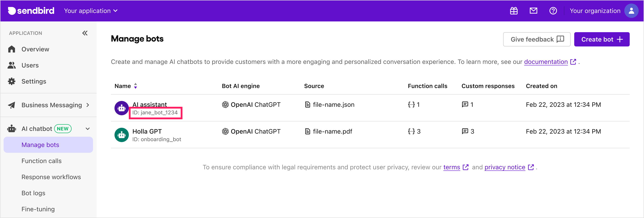The height and width of the screenshot is (218, 644).
Task: Open Response workflows in sidebar
Action: (51, 177)
